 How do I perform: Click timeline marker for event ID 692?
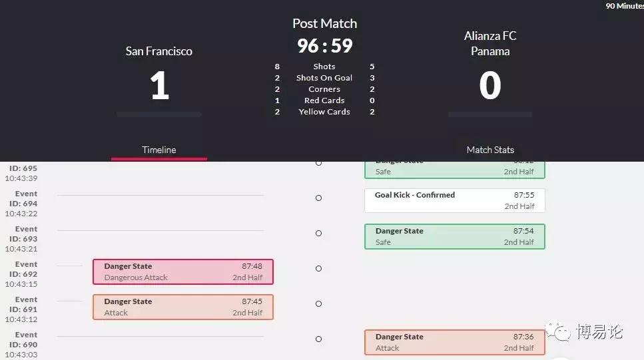pos(318,268)
